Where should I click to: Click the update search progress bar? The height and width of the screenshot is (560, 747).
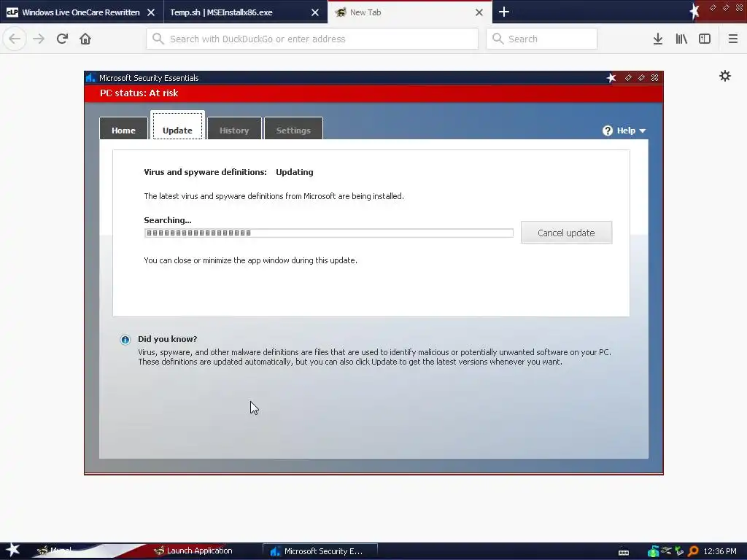point(329,233)
